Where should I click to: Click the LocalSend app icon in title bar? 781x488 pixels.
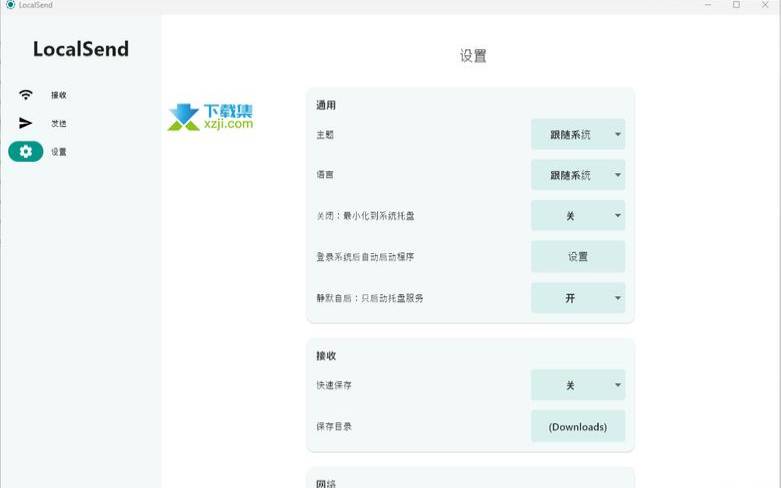pyautogui.click(x=10, y=4)
